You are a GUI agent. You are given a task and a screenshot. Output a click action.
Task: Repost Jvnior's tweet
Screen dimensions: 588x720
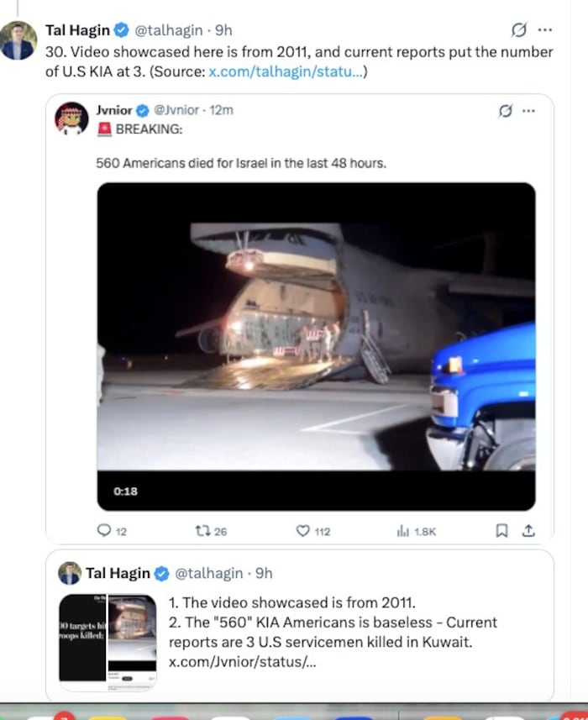pos(202,530)
